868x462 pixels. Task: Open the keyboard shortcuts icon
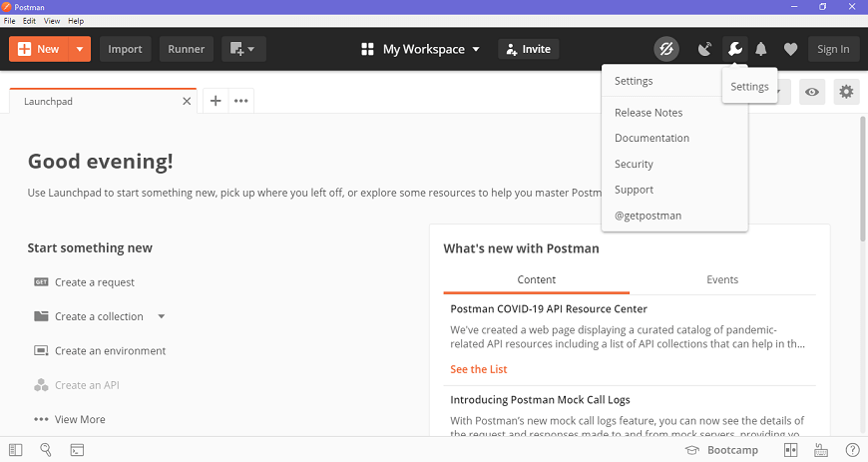821,450
